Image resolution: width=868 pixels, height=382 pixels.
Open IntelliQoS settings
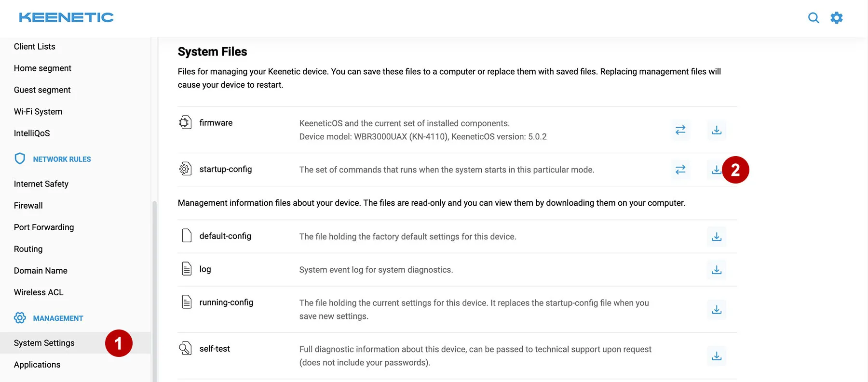point(32,133)
